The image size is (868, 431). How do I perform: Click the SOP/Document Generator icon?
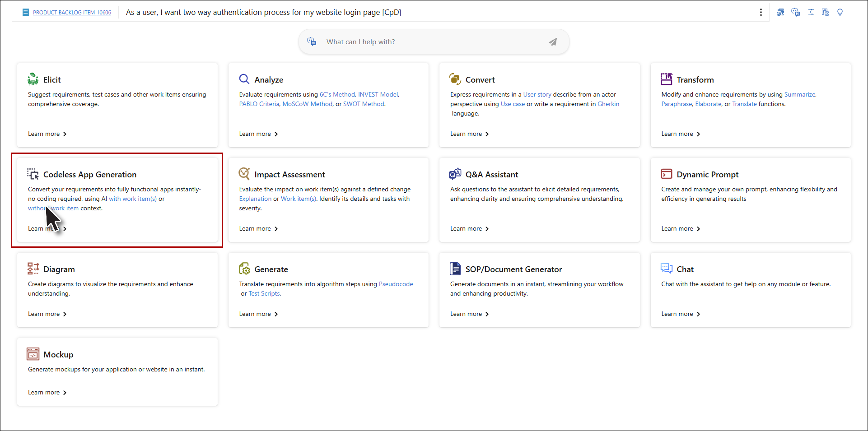tap(455, 269)
